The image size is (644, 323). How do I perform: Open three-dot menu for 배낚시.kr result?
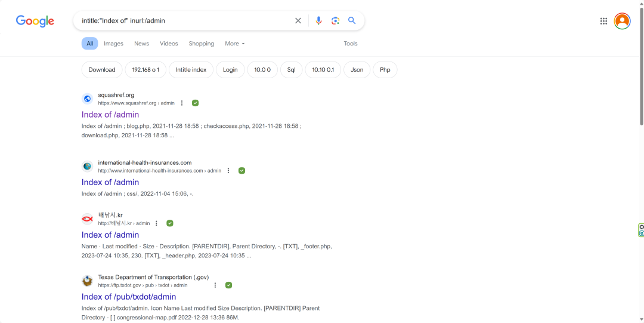(x=156, y=223)
